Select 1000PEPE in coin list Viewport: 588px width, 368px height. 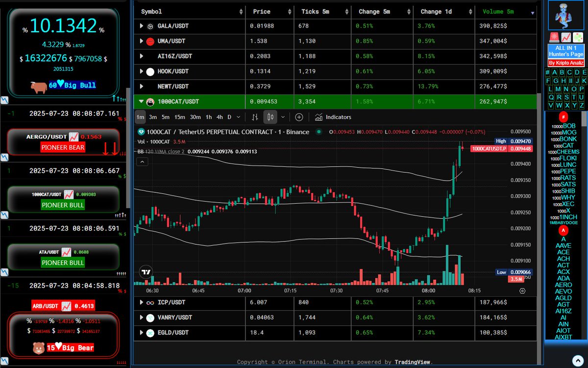564,171
